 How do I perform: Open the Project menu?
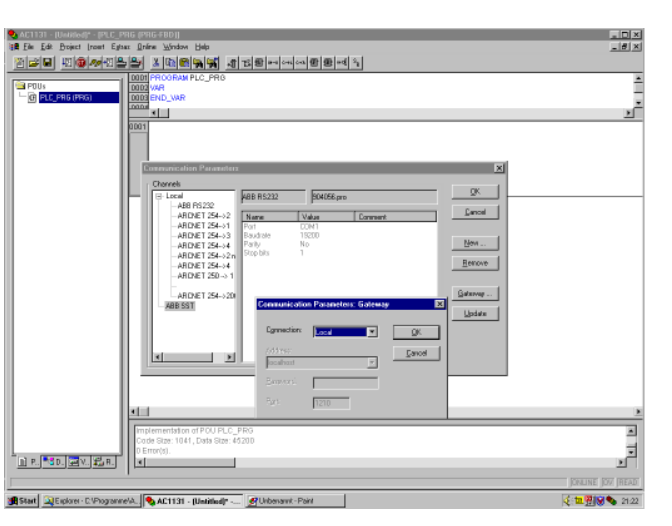69,47
